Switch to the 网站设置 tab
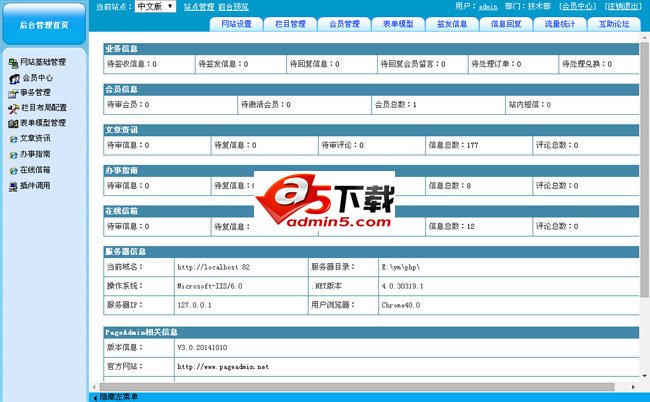650x402 pixels. click(236, 24)
